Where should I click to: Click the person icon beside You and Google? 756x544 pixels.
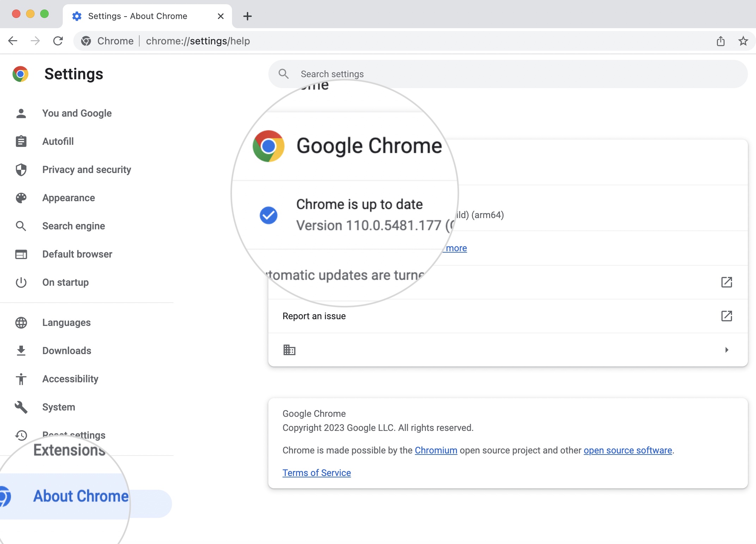click(x=21, y=113)
